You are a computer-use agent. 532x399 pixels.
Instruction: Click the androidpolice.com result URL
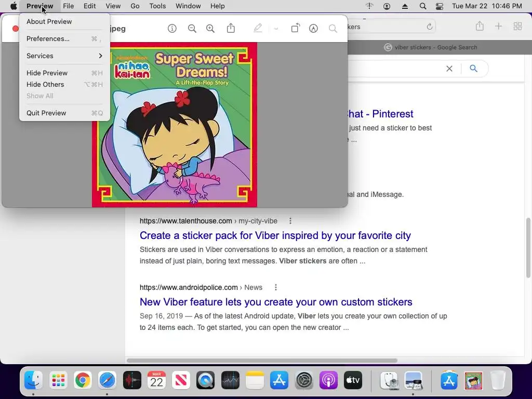201,287
